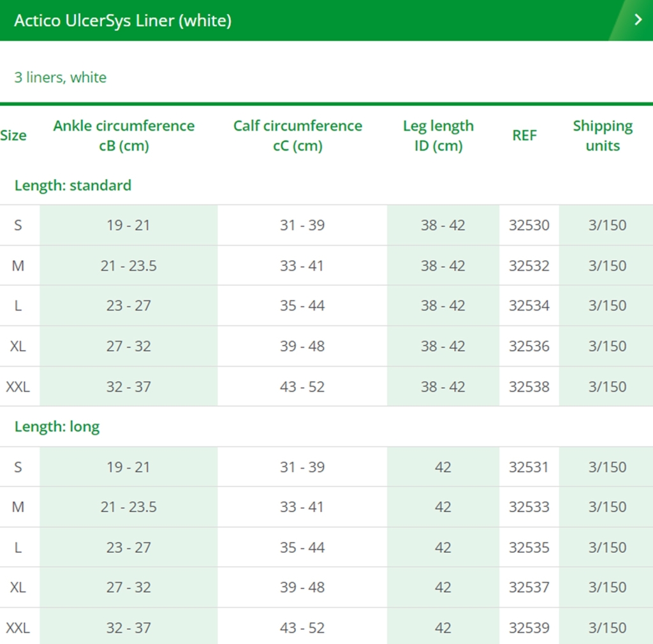Viewport: 653px width, 644px height.
Task: Click leg length 38 - 42 in REF 32538 row
Action: [x=443, y=387]
